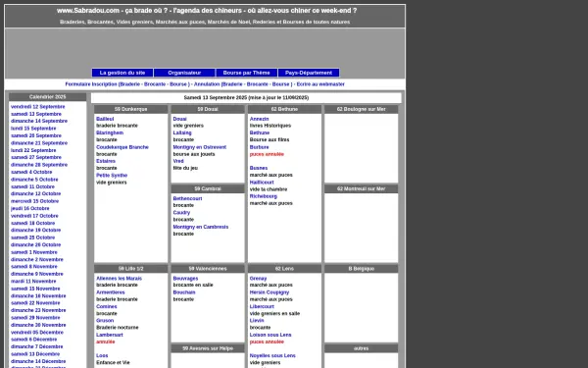Open the Organisateur menu

[184, 73]
